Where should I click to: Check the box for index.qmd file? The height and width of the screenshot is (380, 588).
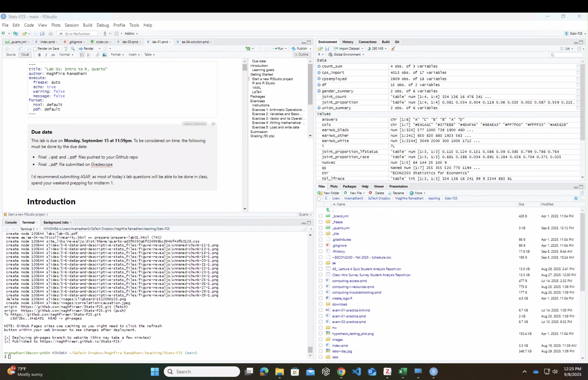click(x=320, y=345)
